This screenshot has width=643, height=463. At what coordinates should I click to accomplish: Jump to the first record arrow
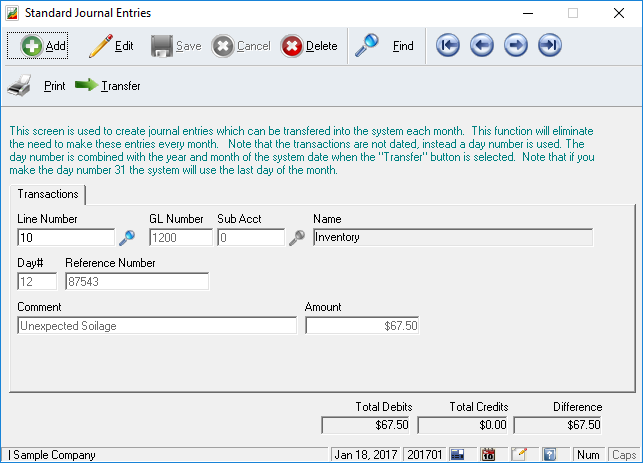point(448,46)
